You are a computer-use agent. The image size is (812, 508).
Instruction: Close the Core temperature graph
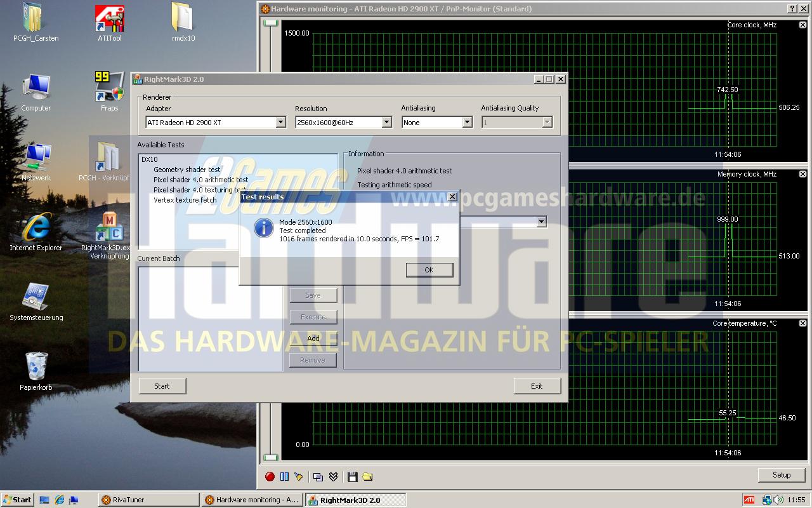point(802,323)
